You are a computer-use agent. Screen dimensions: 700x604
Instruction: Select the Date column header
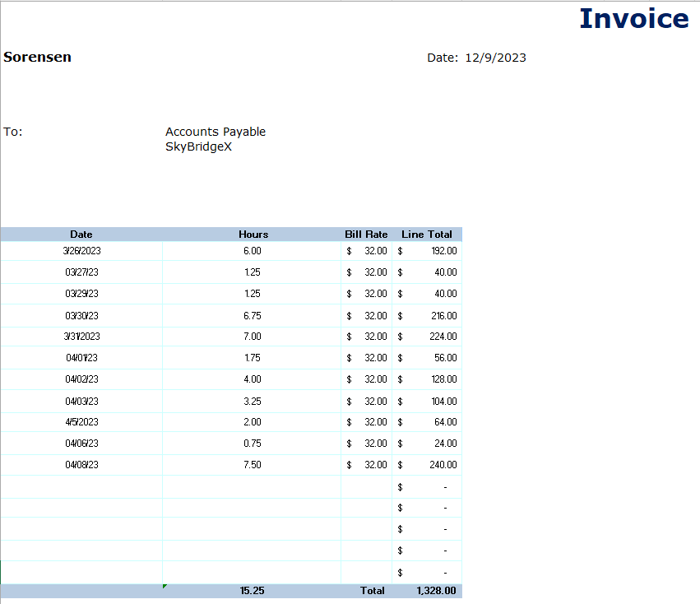81,235
